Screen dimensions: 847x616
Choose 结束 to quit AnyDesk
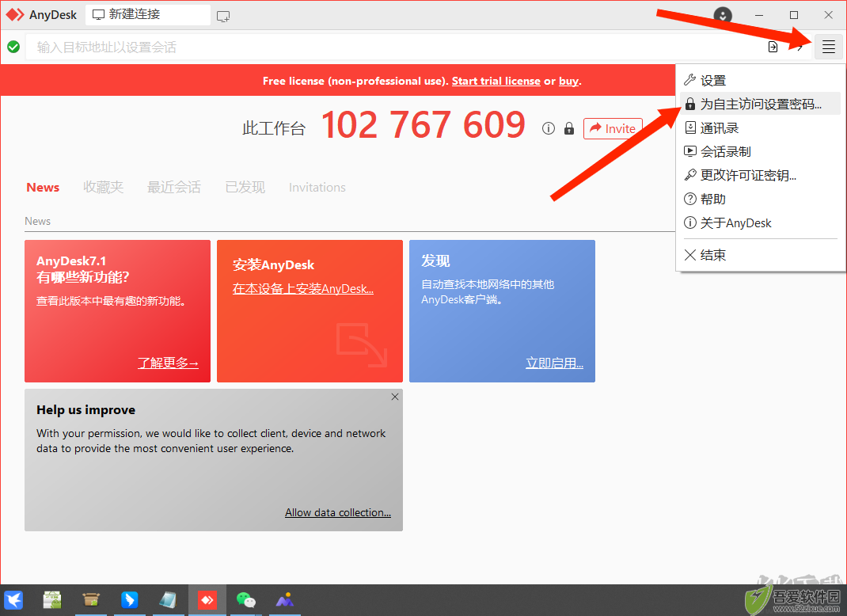coord(760,255)
